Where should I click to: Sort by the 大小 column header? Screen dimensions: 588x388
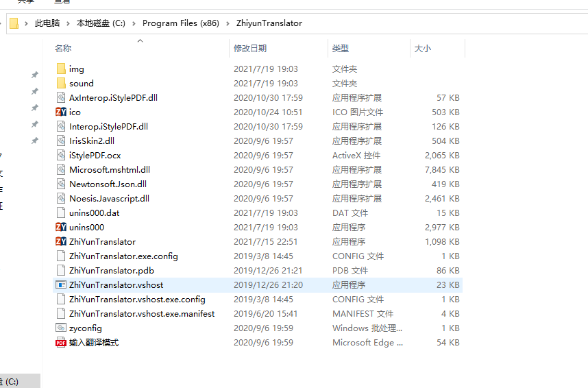(423, 49)
